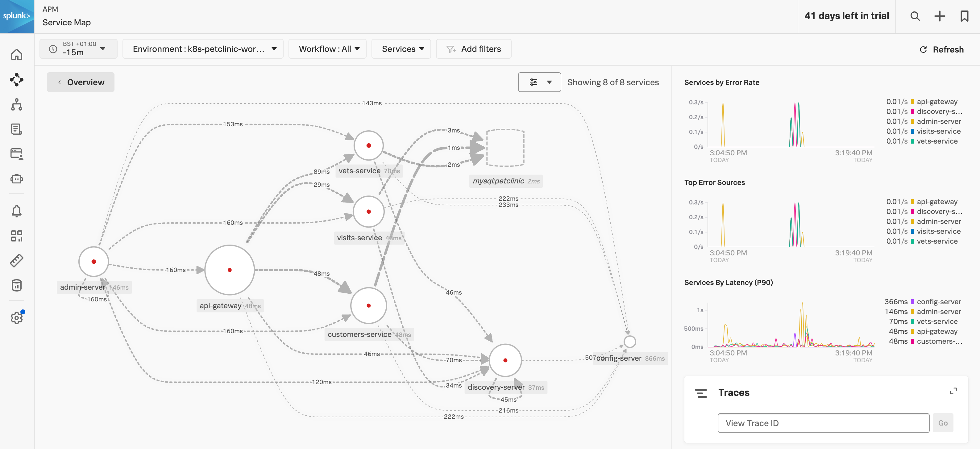Select the api-gateway service node
This screenshot has height=449, width=980.
[229, 270]
